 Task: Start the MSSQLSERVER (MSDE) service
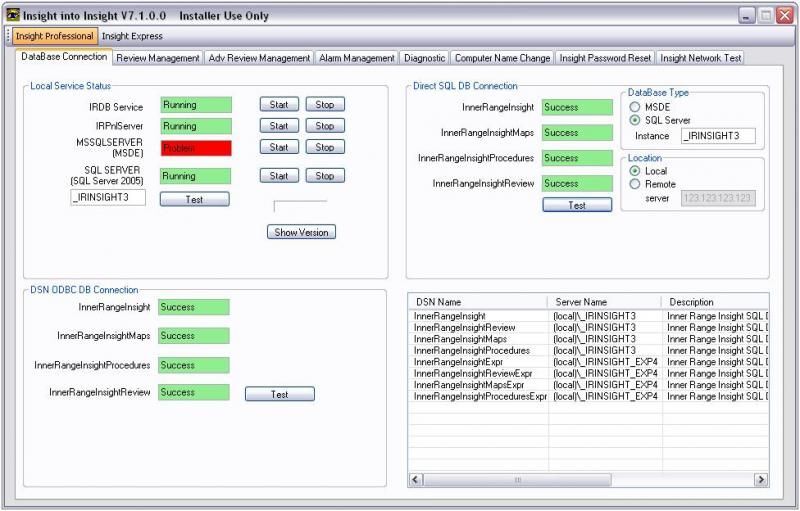click(279, 147)
